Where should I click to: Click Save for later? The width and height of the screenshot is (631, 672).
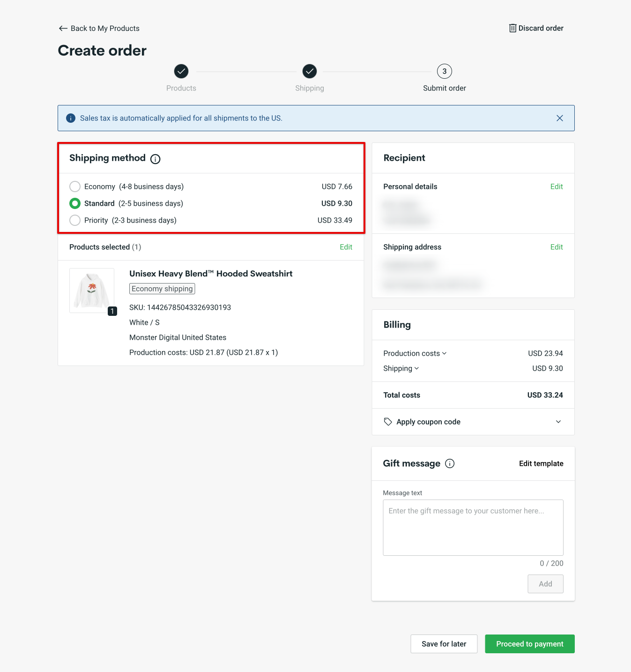[x=444, y=644]
